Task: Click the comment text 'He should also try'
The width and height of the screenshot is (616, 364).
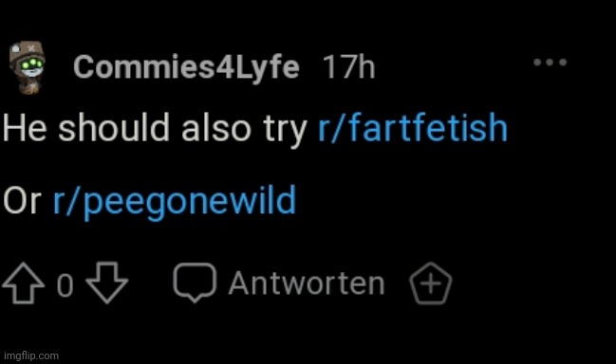Action: coord(155,128)
